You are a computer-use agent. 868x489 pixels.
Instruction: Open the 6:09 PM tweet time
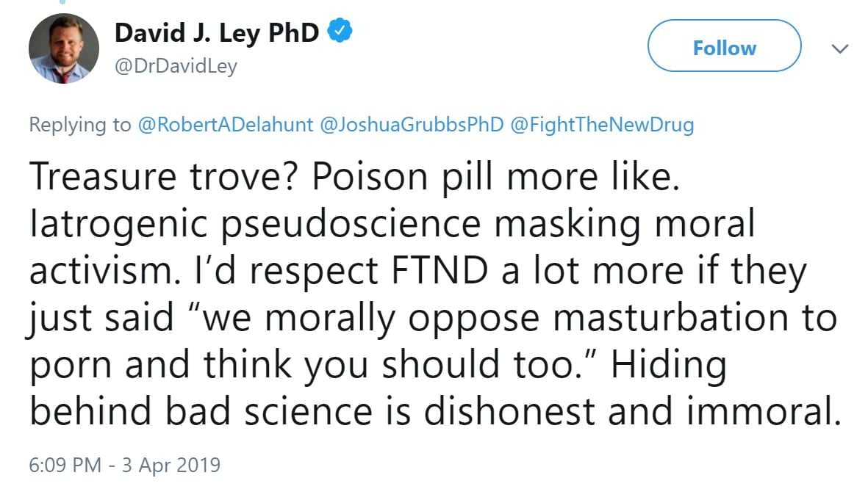[x=62, y=465]
